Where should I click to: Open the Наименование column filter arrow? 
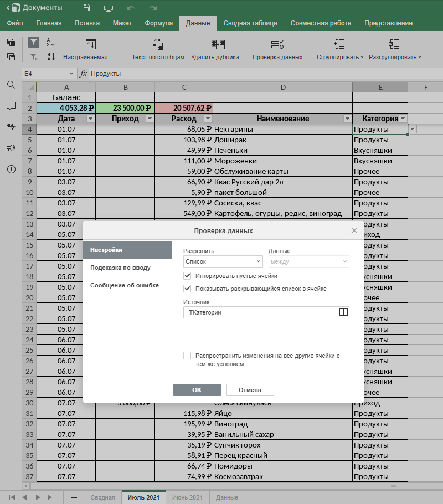point(347,119)
